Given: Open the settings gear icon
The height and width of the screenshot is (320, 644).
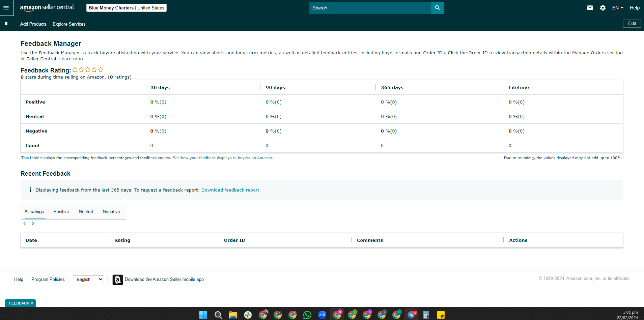Looking at the screenshot, I should pyautogui.click(x=603, y=8).
